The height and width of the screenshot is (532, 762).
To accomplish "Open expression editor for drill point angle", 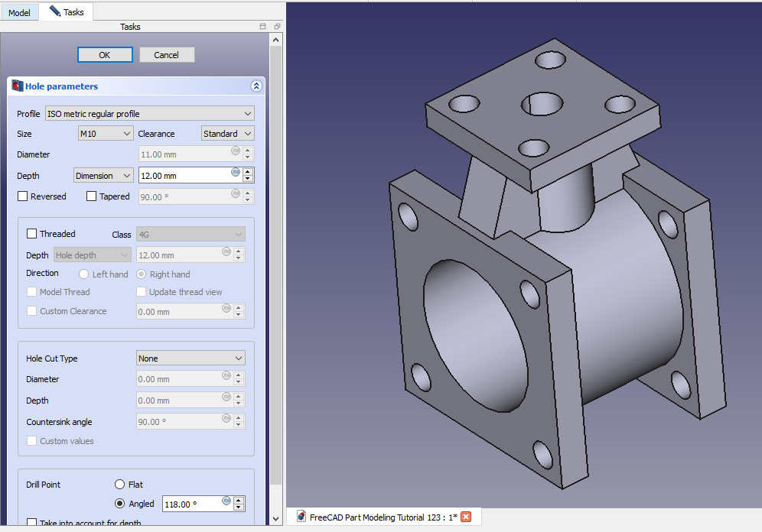I will pyautogui.click(x=226, y=501).
